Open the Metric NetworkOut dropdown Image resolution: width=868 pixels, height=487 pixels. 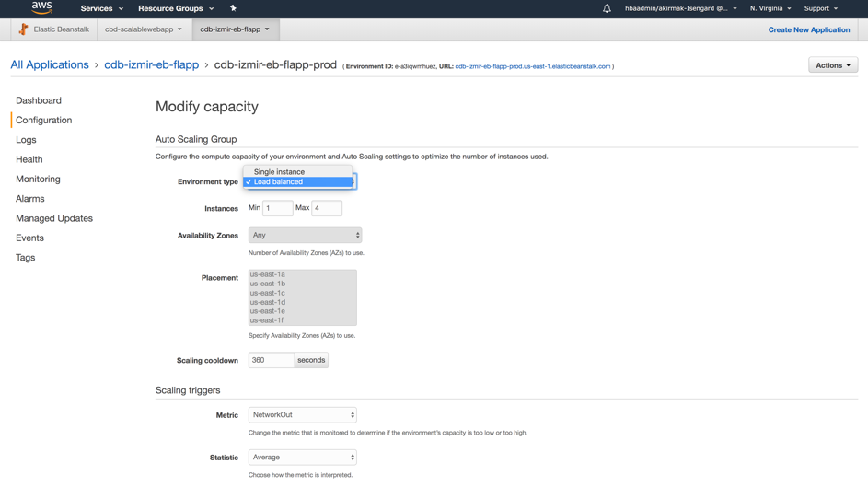click(302, 414)
